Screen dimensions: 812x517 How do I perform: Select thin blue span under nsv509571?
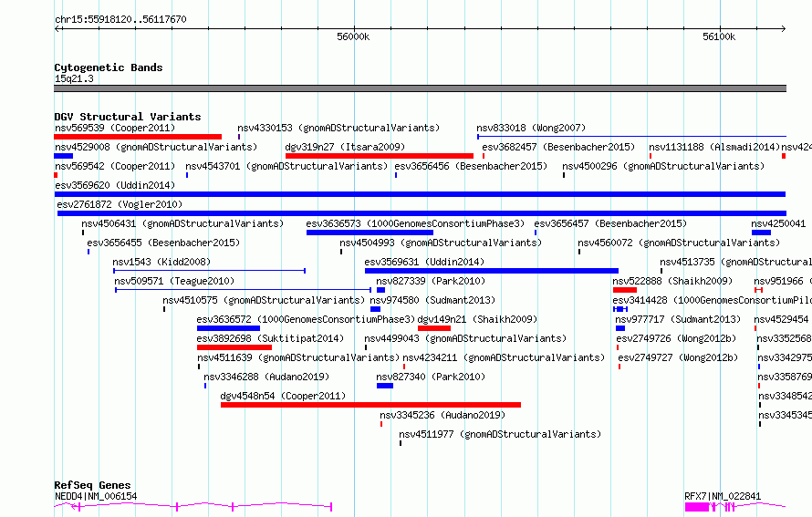pyautogui.click(x=243, y=290)
